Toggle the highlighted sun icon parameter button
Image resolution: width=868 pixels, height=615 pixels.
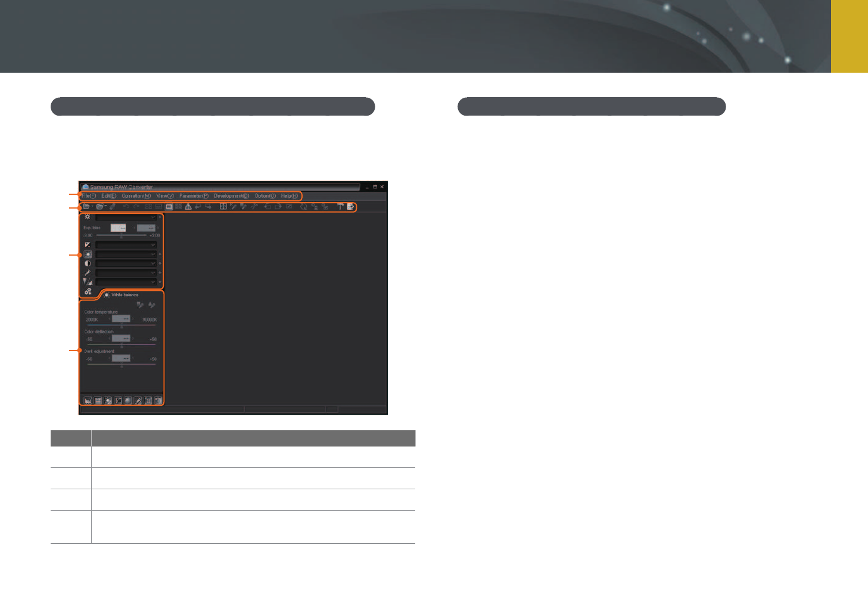click(x=88, y=254)
